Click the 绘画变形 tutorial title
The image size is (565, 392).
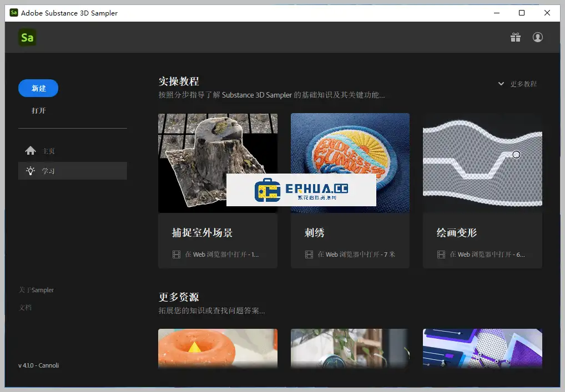coord(457,233)
